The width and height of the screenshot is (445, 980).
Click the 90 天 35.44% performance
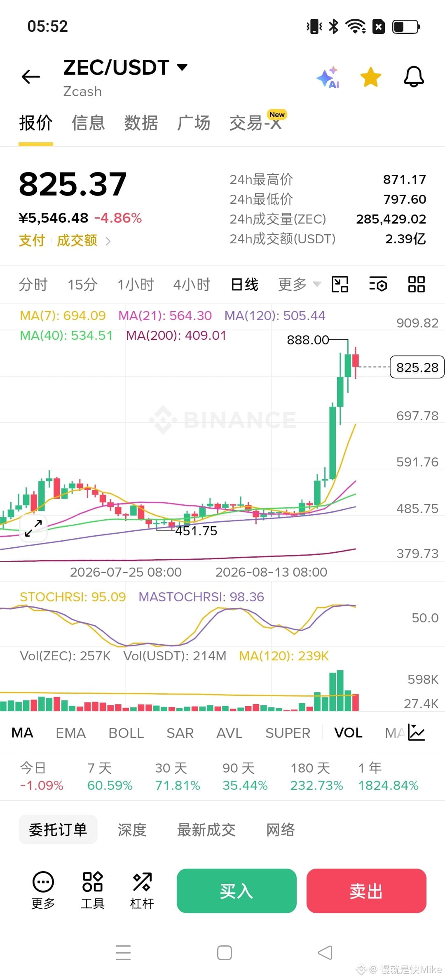pos(245,777)
